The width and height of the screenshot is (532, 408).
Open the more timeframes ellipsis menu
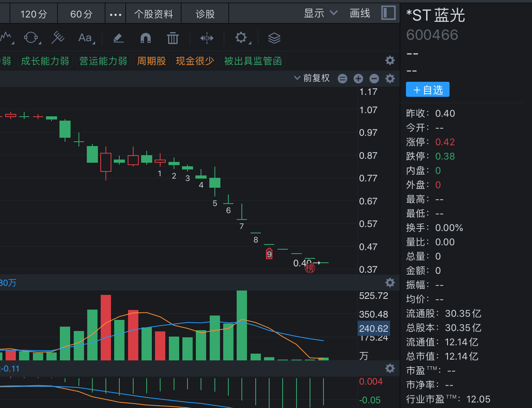pyautogui.click(x=115, y=15)
